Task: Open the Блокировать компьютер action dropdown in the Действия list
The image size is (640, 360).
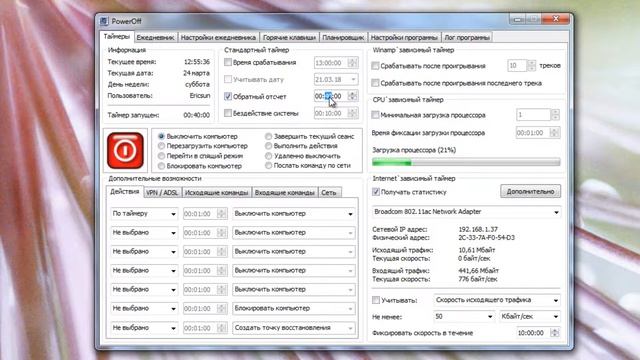Action: pyautogui.click(x=293, y=309)
